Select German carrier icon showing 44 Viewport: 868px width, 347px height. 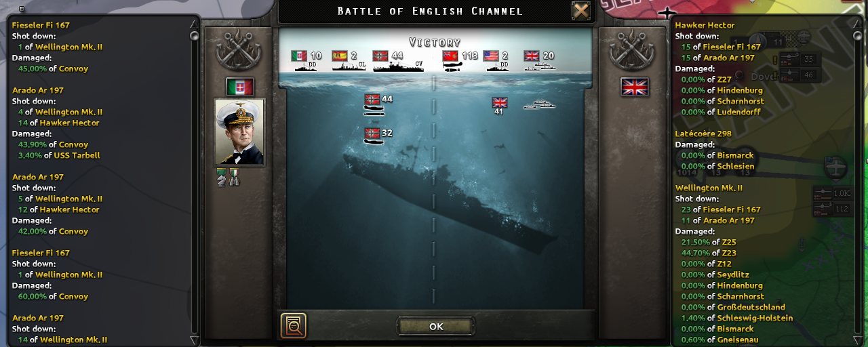(398, 60)
